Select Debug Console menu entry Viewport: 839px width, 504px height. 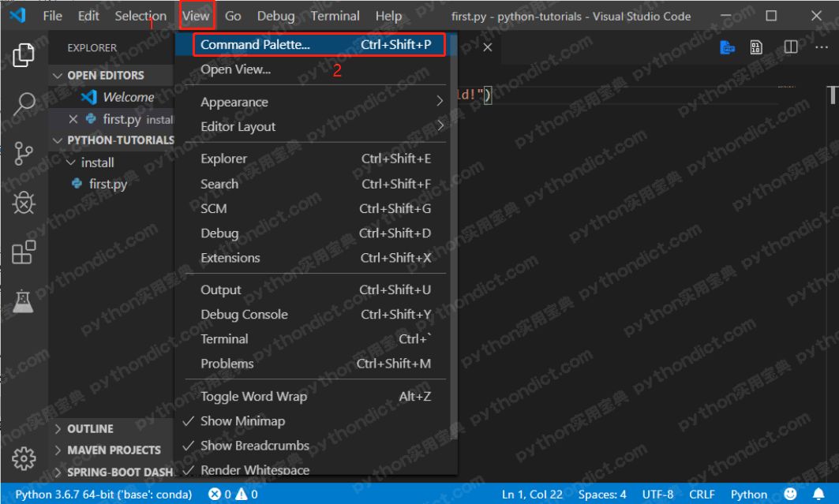pos(316,314)
